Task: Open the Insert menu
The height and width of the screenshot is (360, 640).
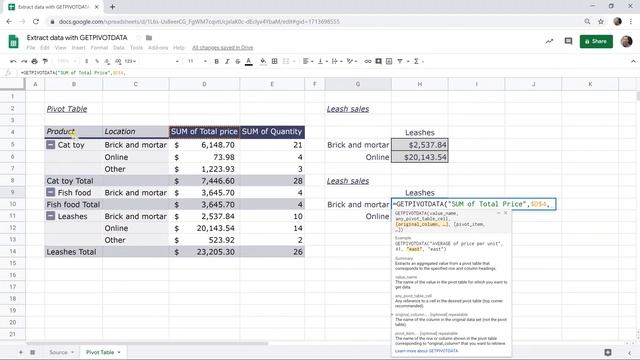Action: (78, 48)
